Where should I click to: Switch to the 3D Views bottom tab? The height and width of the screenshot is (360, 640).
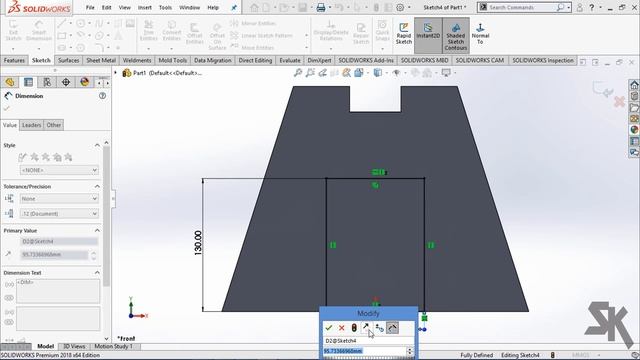click(x=74, y=347)
